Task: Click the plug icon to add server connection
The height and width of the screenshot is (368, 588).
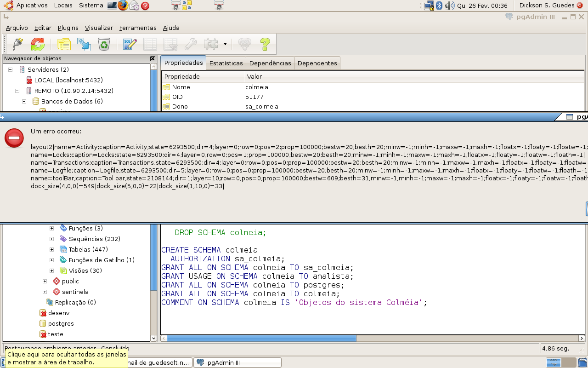Action: coord(17,44)
